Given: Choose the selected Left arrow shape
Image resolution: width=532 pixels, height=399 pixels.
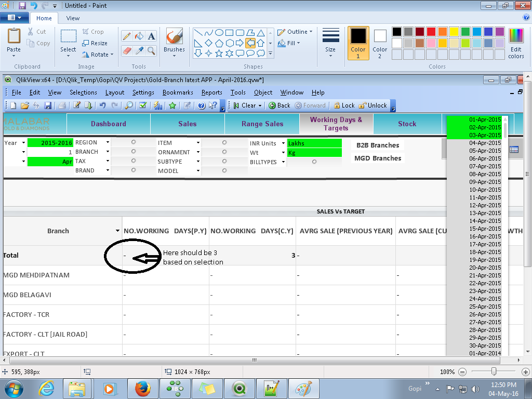Looking at the screenshot, I should pos(250,43).
